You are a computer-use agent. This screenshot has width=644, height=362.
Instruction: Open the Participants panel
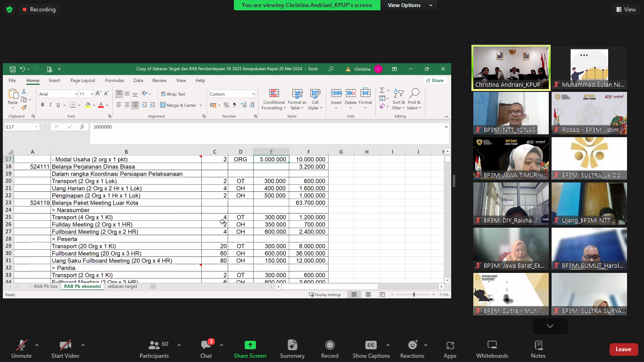coord(154,349)
